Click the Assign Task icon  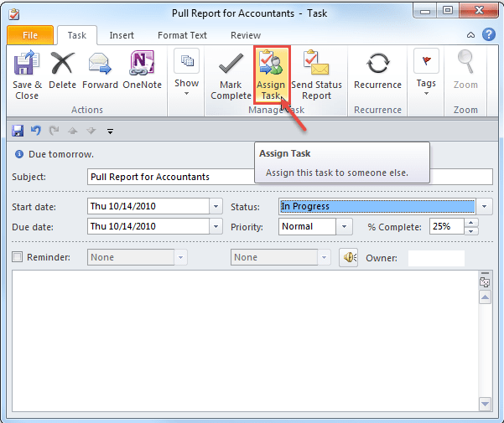272,75
